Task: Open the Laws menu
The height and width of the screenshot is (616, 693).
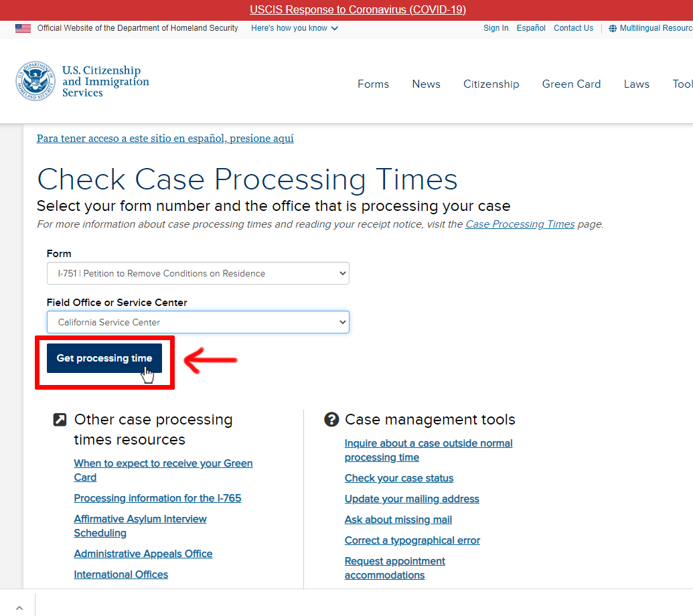Action: 637,84
